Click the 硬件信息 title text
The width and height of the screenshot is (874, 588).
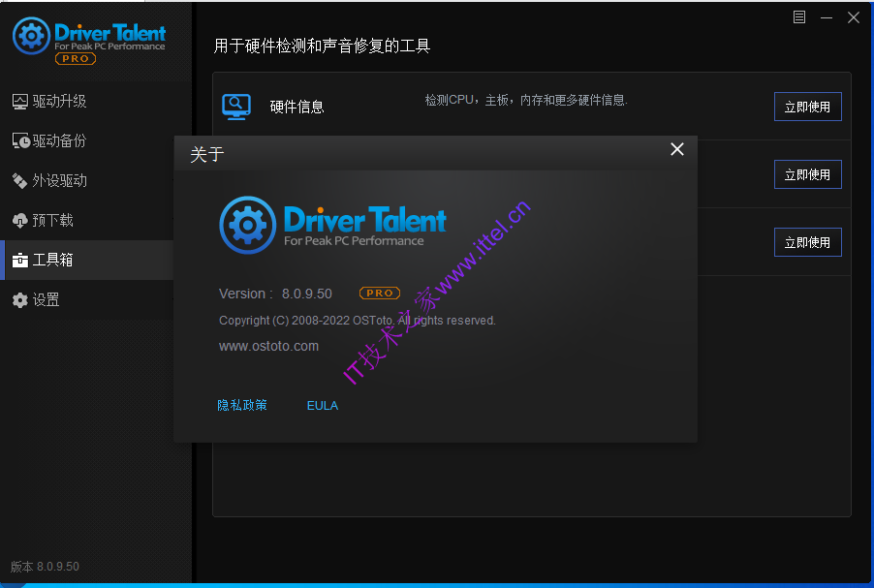[x=297, y=107]
